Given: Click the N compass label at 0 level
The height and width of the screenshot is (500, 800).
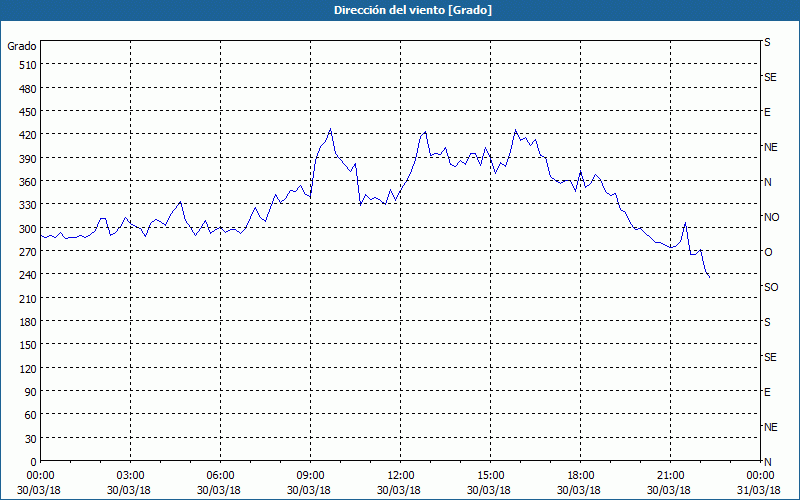Looking at the screenshot, I should click(768, 462).
